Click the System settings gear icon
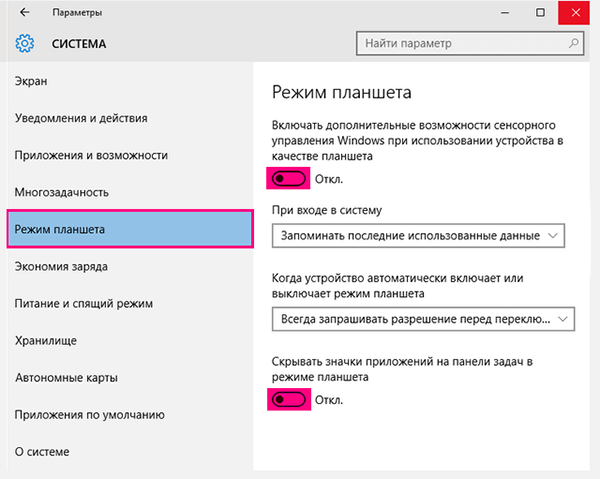 (24, 44)
